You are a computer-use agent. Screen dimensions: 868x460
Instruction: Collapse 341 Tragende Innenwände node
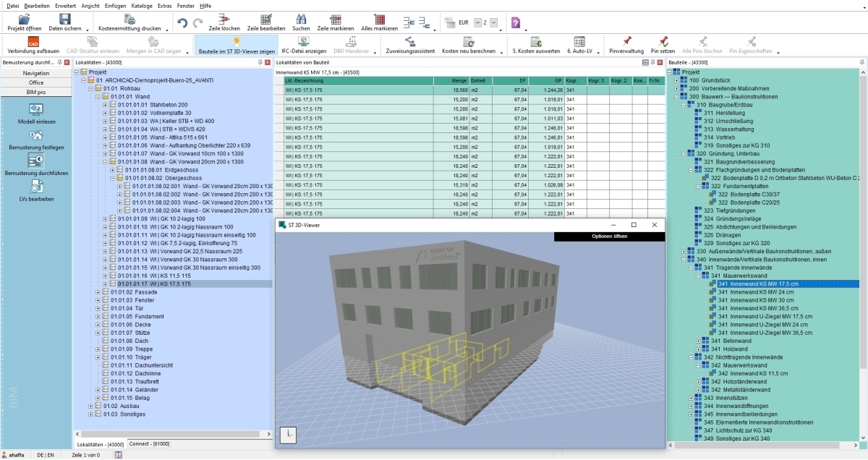tap(692, 268)
